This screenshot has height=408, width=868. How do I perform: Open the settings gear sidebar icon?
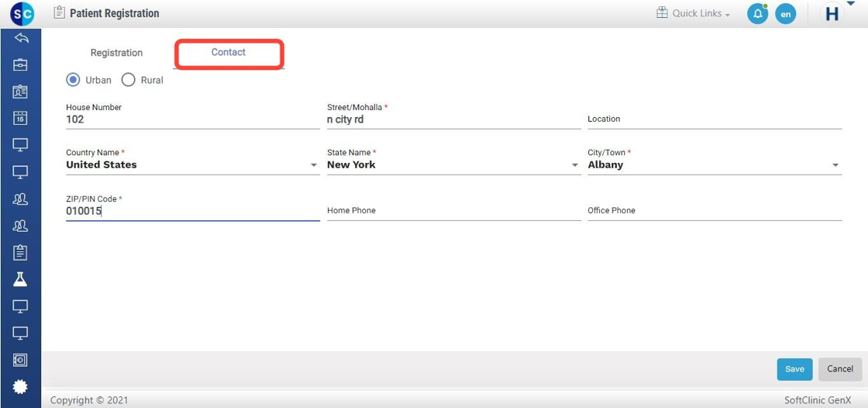(20, 386)
